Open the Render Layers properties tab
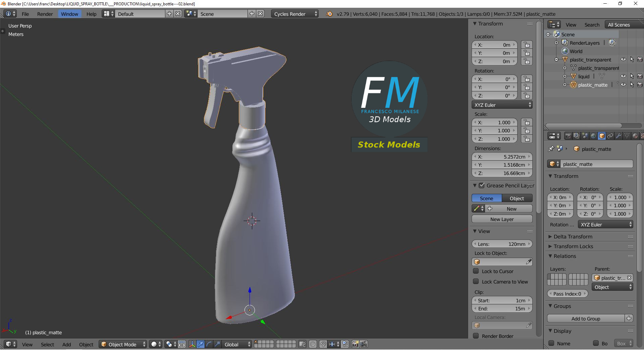This screenshot has width=644, height=350. [x=577, y=136]
